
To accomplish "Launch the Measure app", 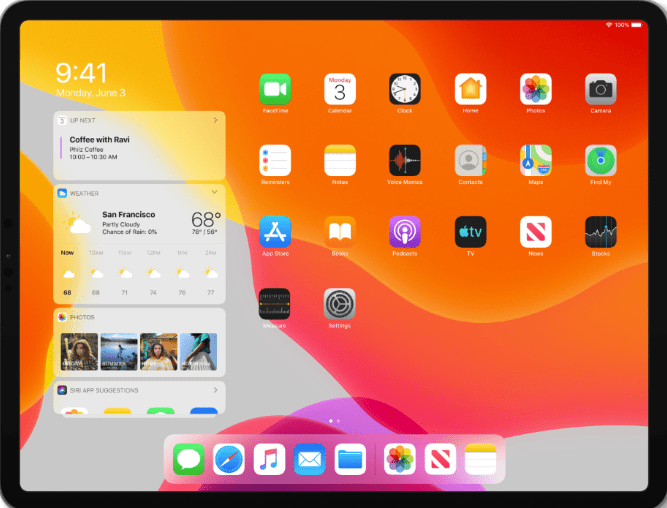I will pos(275,303).
